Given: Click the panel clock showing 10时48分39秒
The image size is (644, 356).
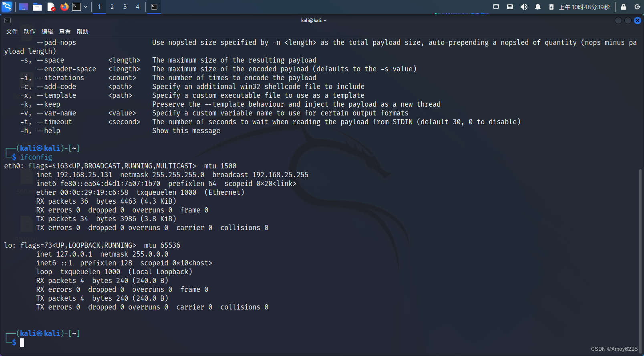Looking at the screenshot, I should coord(584,7).
